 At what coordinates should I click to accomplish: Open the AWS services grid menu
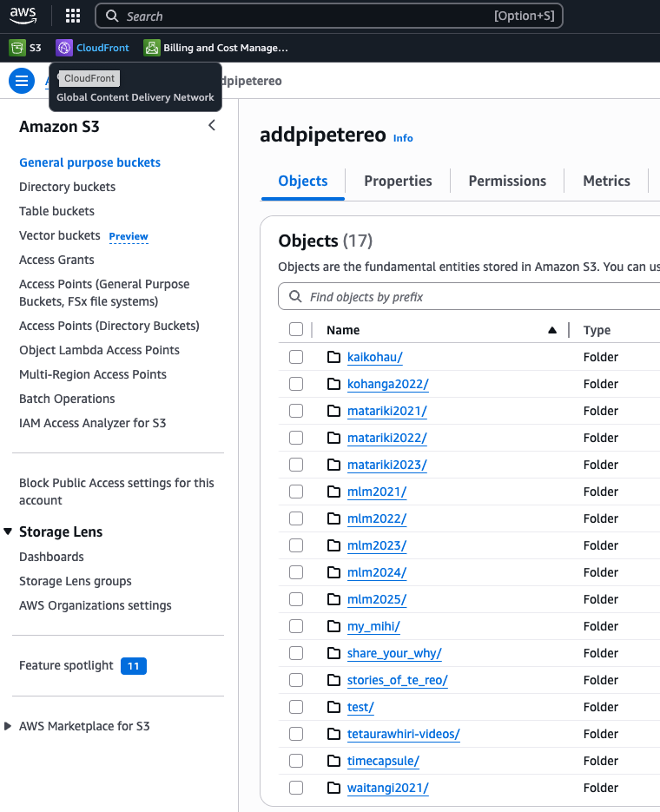[x=73, y=16]
